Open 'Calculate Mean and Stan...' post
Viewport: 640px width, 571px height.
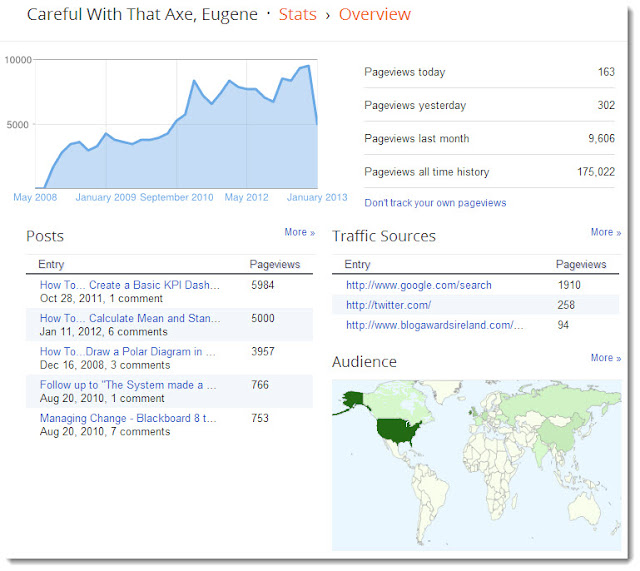point(130,318)
